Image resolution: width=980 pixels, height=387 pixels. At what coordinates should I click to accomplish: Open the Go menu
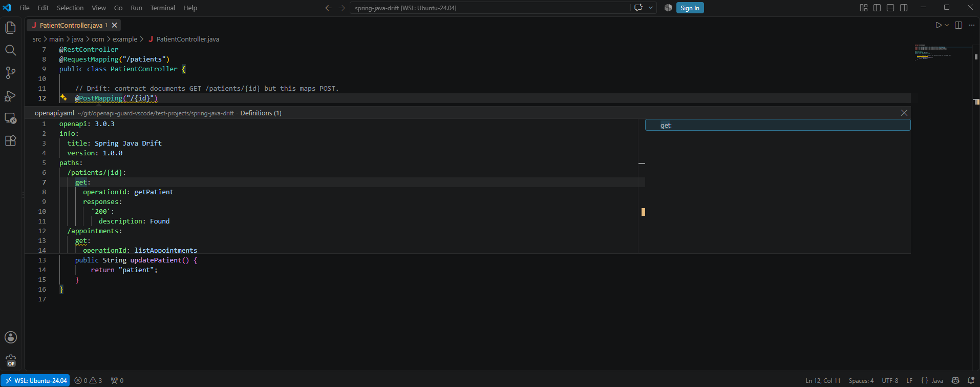coord(118,8)
